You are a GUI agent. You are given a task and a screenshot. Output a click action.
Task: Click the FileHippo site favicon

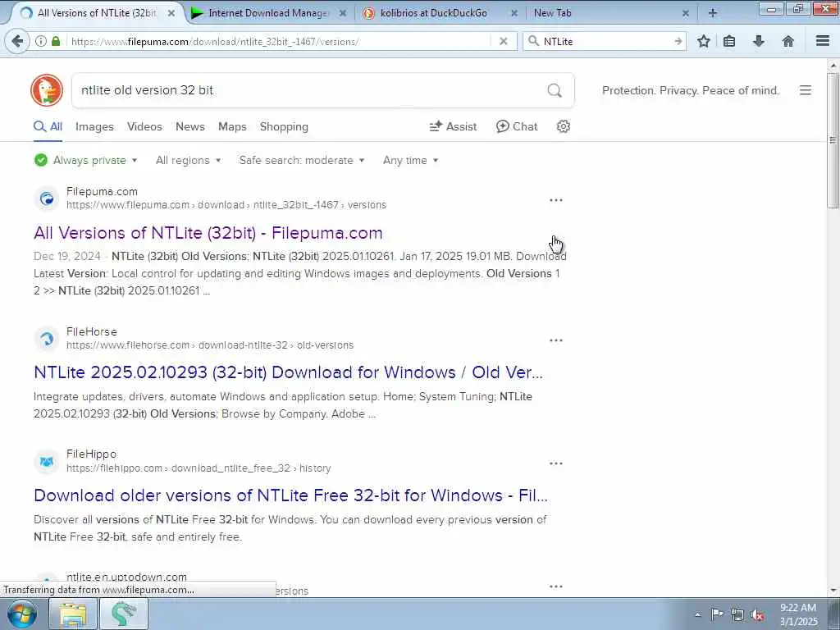click(x=47, y=462)
